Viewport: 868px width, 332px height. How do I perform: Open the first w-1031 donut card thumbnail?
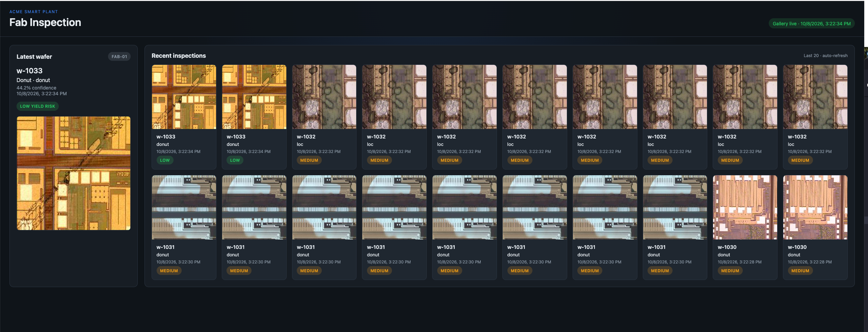coord(184,207)
